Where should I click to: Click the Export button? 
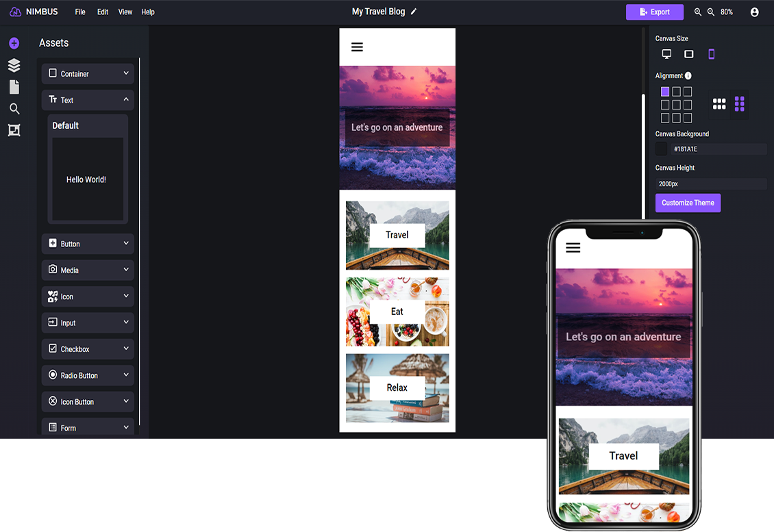655,12
